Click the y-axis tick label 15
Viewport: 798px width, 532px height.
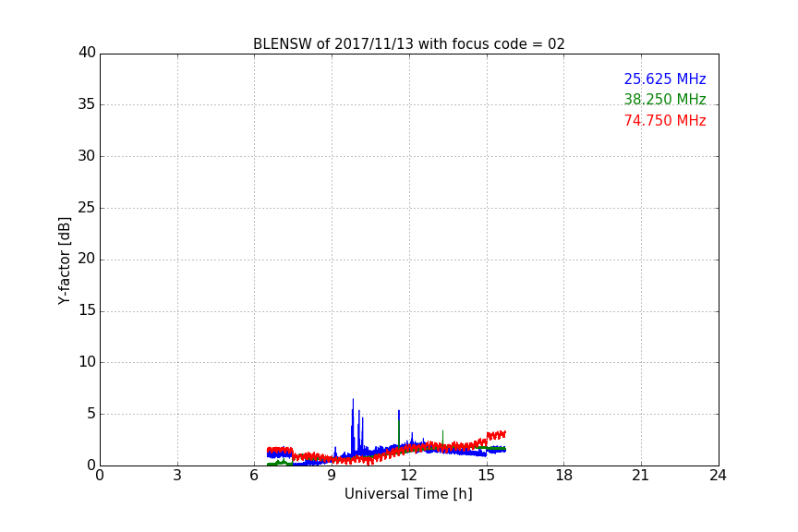click(87, 310)
